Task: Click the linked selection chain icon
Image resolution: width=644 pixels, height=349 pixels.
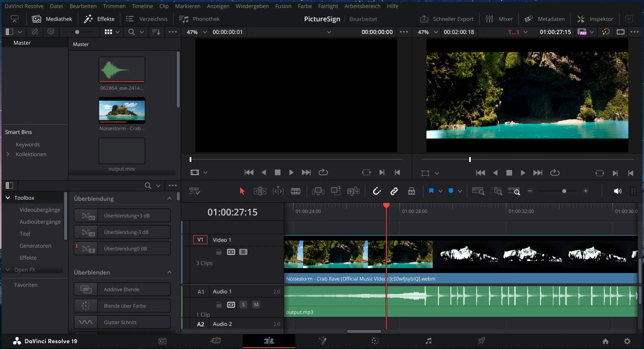Action: pyautogui.click(x=394, y=191)
